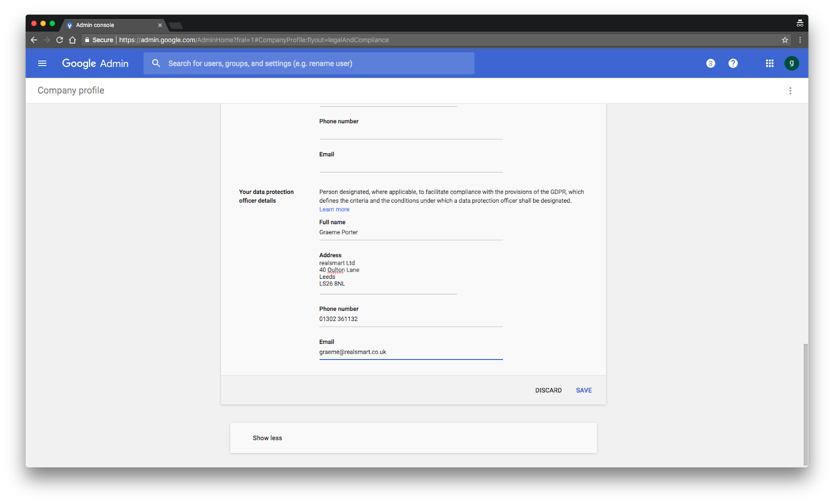Viewport: 834px width, 504px height.
Task: Click the Company profile heading
Action: (71, 91)
